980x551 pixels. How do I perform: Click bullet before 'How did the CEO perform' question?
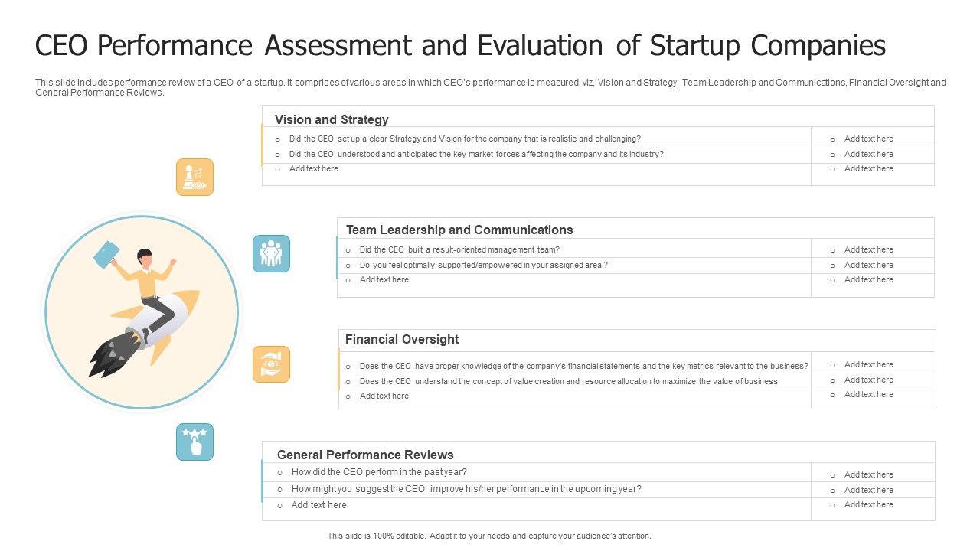pyautogui.click(x=280, y=473)
